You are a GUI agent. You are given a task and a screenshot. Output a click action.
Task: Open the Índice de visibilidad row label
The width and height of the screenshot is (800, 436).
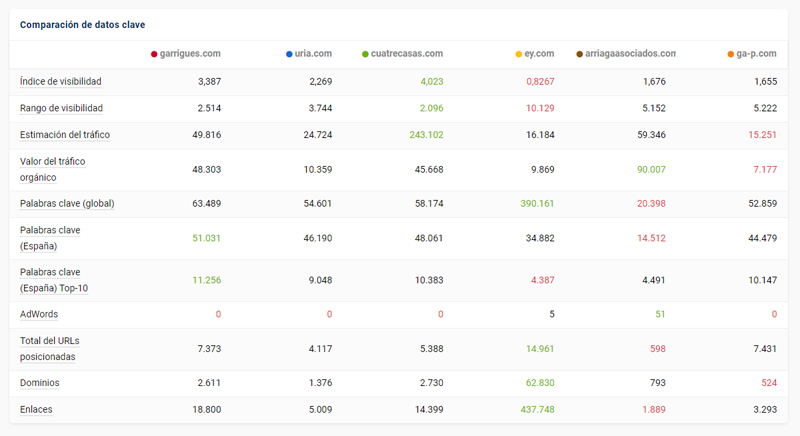[x=60, y=81]
